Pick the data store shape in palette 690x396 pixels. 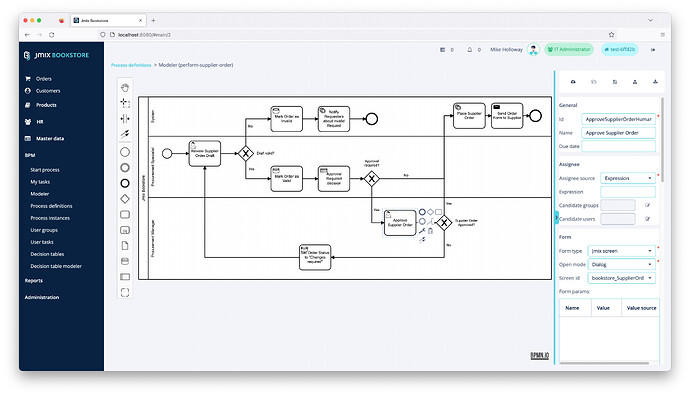(125, 261)
